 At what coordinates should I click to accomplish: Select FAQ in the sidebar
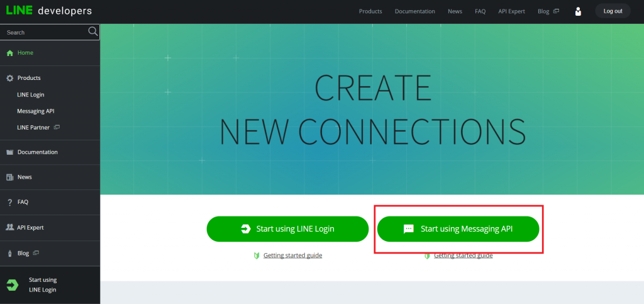[23, 202]
